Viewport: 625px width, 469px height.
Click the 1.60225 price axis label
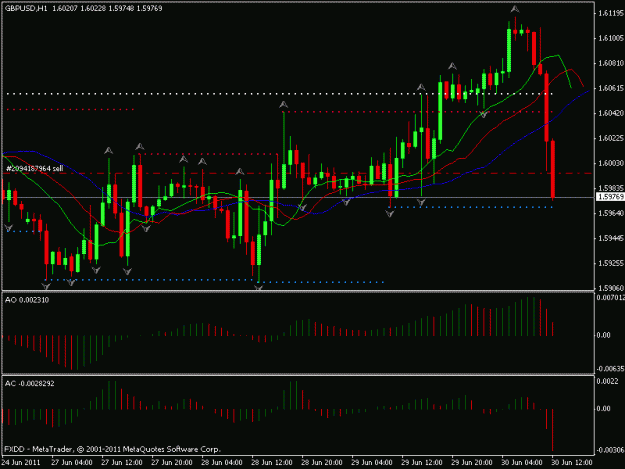[611, 138]
